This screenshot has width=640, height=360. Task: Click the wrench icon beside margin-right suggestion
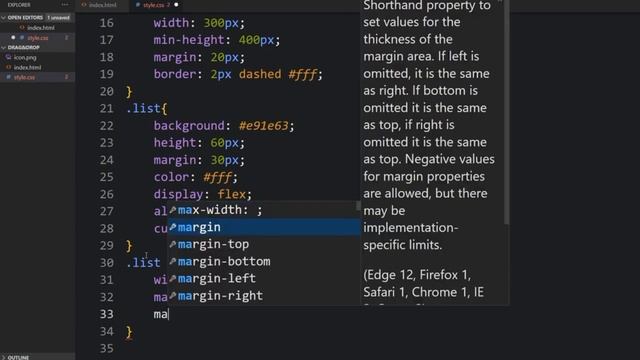173,296
